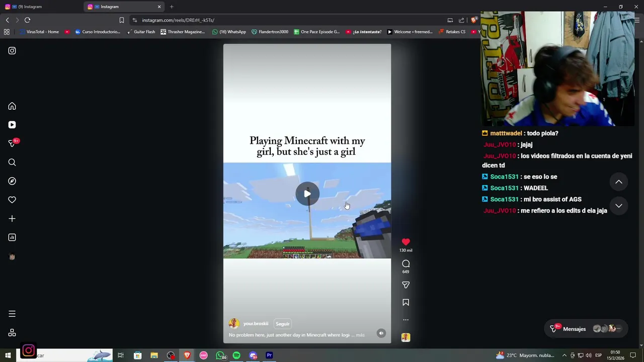
Task: Open the Meta apps icon at sidebar bottom
Action: pos(12,333)
